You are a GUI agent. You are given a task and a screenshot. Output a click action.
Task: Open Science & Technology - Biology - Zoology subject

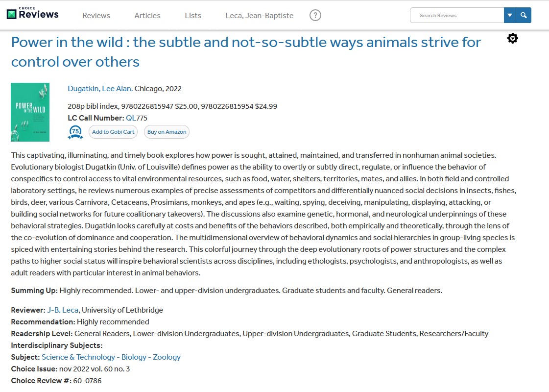coord(111,357)
